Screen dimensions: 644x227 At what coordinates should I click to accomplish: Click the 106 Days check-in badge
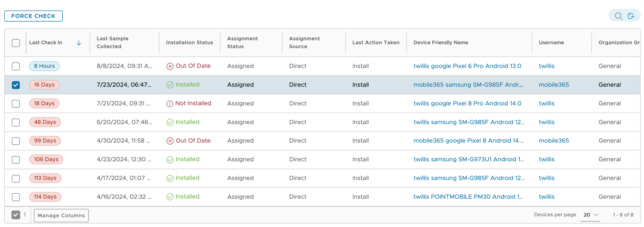tap(46, 160)
